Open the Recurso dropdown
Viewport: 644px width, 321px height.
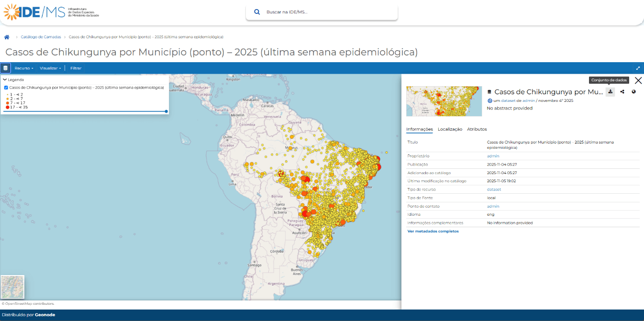pos(24,67)
